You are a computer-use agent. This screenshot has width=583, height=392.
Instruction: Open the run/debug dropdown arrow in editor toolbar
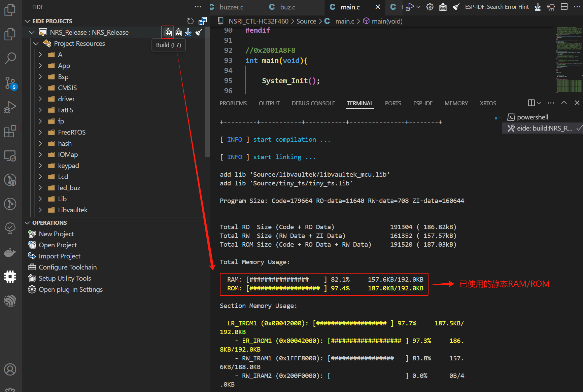(x=418, y=7)
